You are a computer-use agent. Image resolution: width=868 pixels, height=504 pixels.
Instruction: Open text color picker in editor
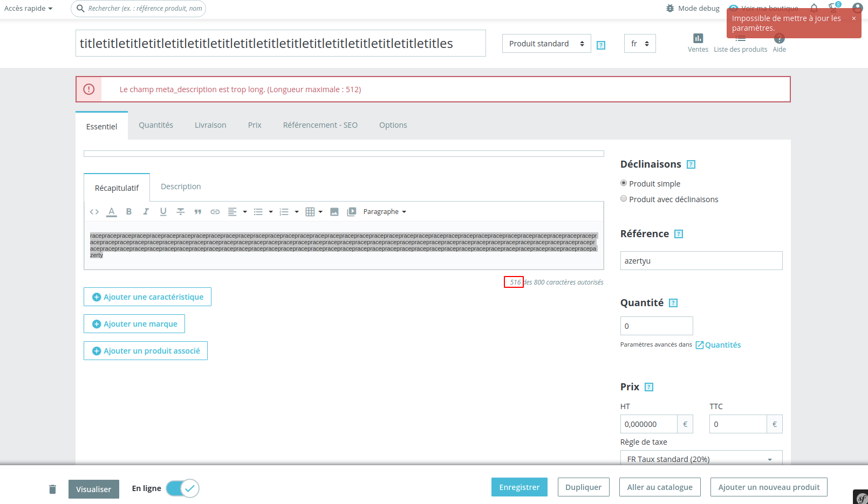click(x=112, y=212)
